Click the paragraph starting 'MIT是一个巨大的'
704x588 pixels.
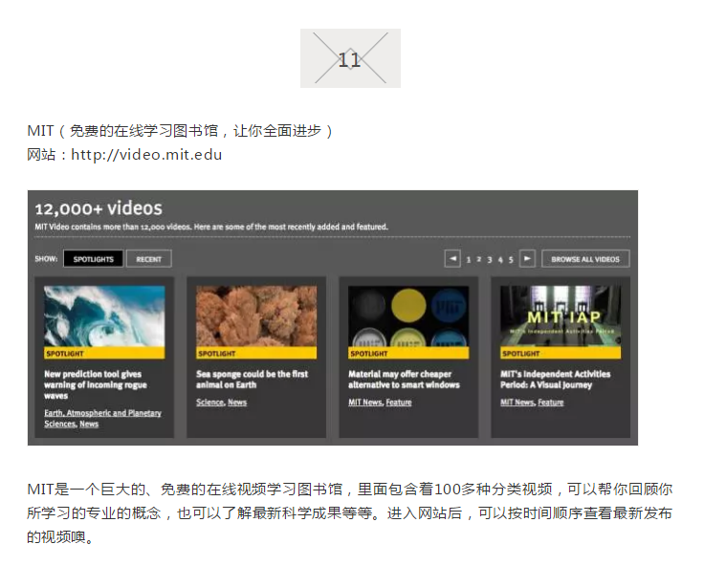coord(349,512)
